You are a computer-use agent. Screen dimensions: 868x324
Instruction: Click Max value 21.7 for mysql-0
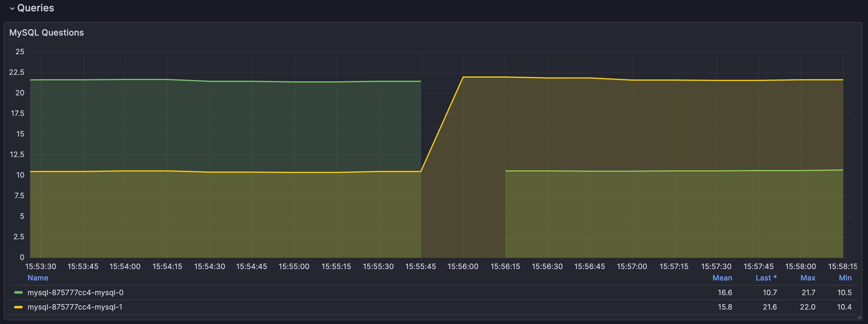point(808,293)
